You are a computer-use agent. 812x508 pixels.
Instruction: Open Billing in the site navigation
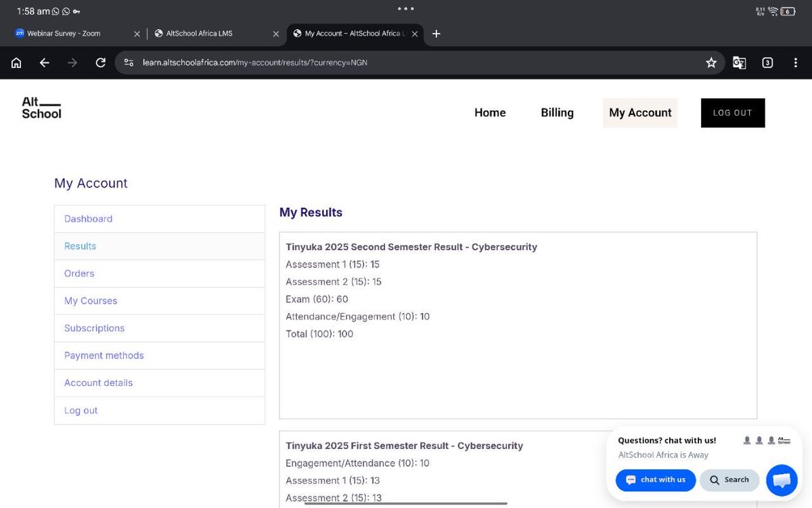557,112
